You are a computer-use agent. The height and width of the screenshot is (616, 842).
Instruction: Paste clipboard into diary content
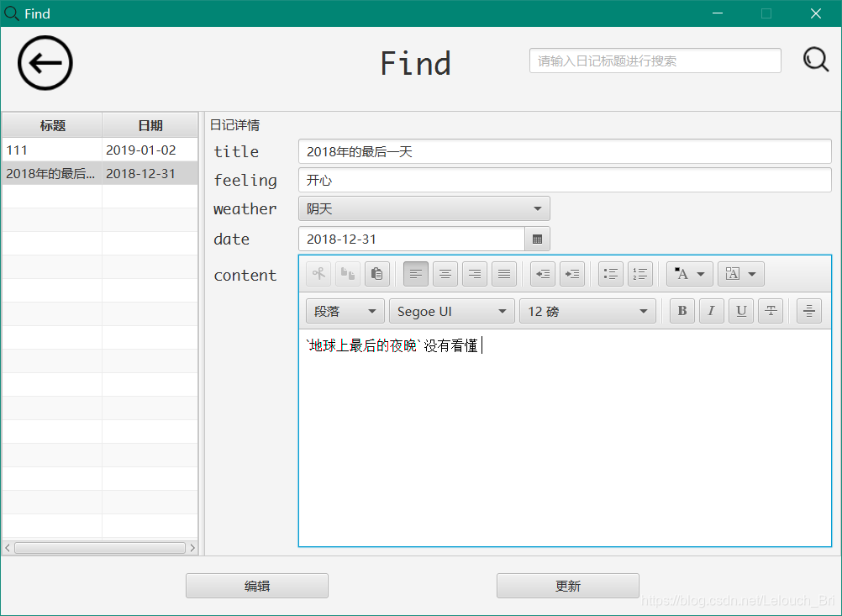point(377,274)
